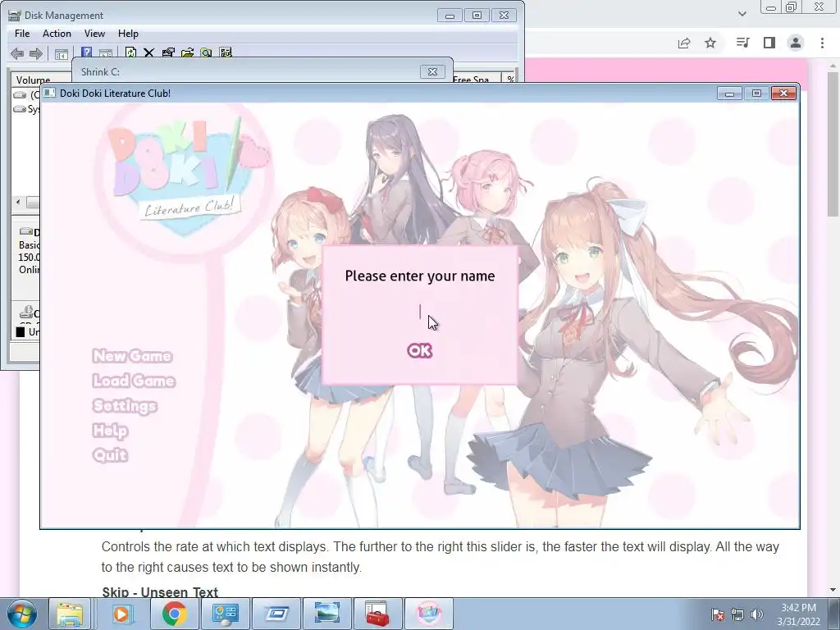Image resolution: width=840 pixels, height=630 pixels.
Task: Click the magnifier search icon in toolbar
Action: 206,52
